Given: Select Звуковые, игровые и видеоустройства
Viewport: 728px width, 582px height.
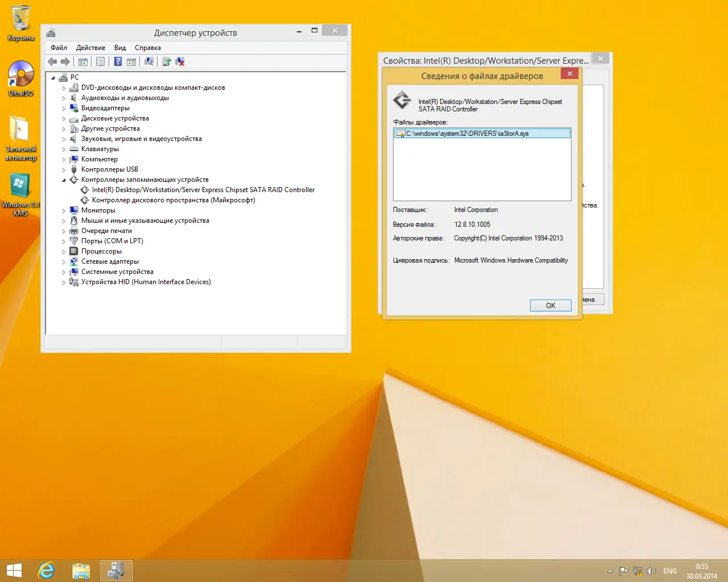Looking at the screenshot, I should (x=142, y=139).
